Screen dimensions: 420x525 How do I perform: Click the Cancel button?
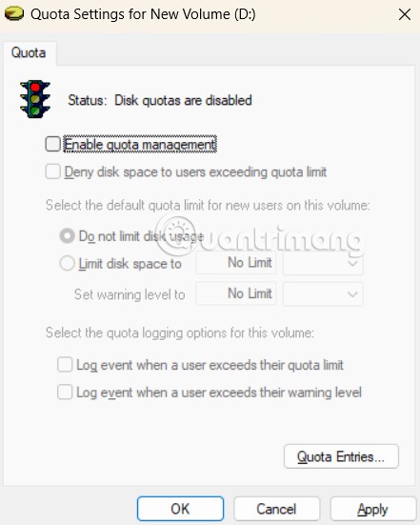coord(276,509)
